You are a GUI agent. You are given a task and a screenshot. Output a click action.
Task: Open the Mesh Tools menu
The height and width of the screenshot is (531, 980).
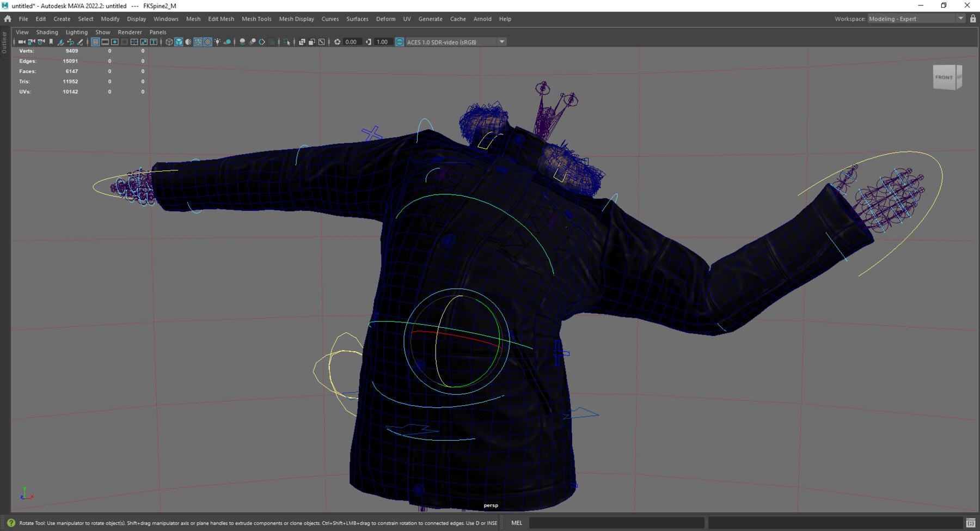tap(256, 19)
